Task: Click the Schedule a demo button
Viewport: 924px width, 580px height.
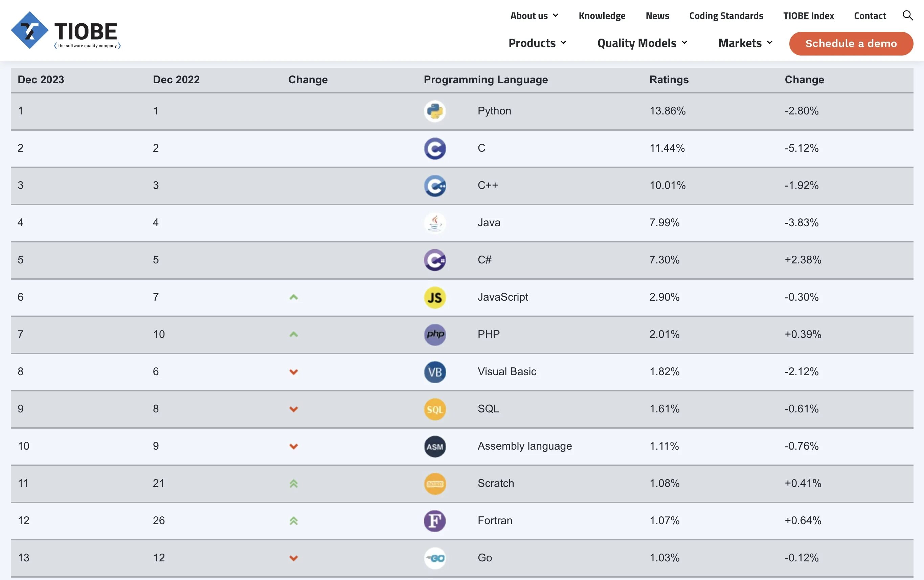Action: 851,43
